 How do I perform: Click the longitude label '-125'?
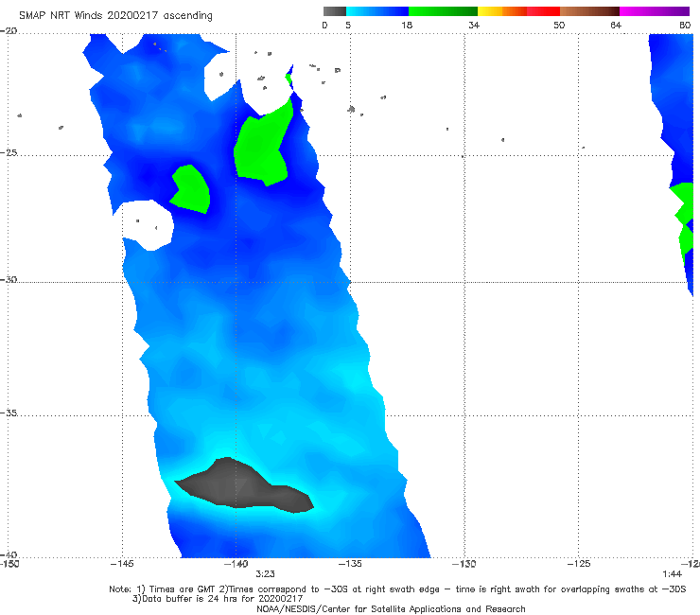[579, 564]
